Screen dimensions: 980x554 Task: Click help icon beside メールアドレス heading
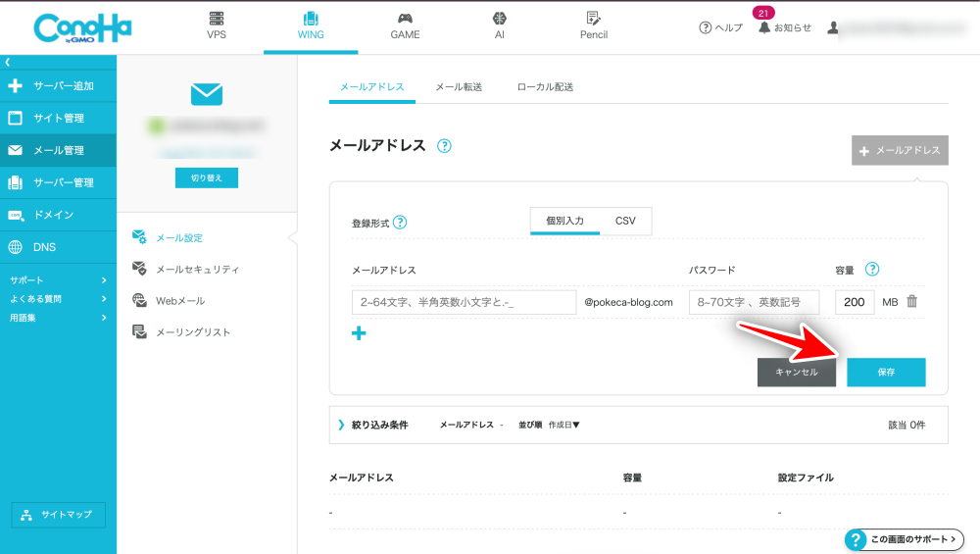[444, 146]
